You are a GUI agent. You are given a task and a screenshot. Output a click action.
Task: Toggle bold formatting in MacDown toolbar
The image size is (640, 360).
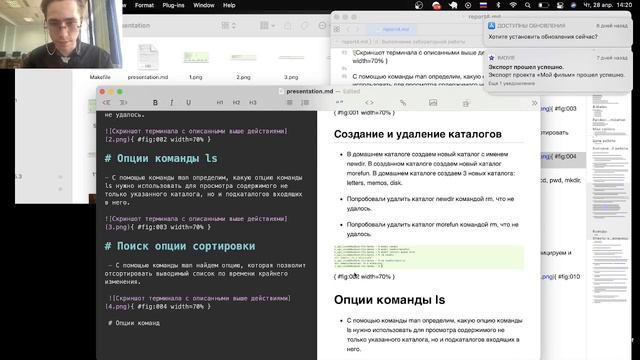(155, 103)
